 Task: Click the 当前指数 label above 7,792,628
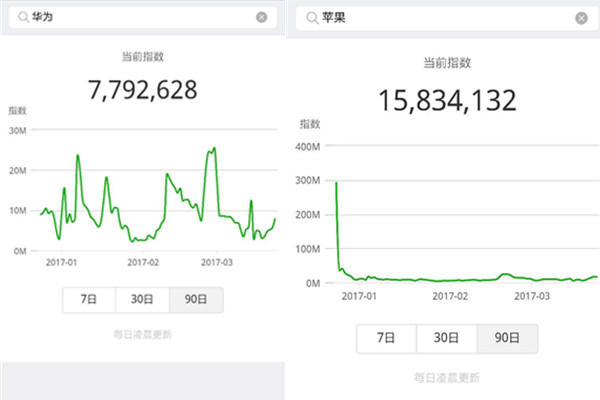143,57
